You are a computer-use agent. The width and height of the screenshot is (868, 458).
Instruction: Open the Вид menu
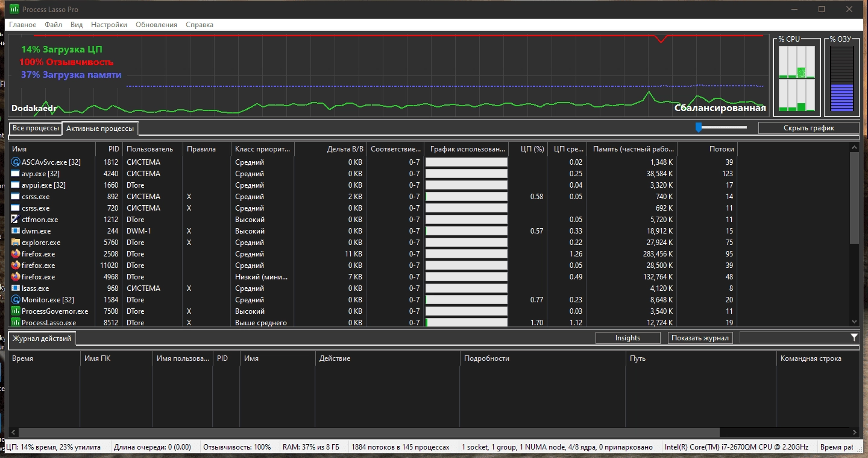point(77,25)
